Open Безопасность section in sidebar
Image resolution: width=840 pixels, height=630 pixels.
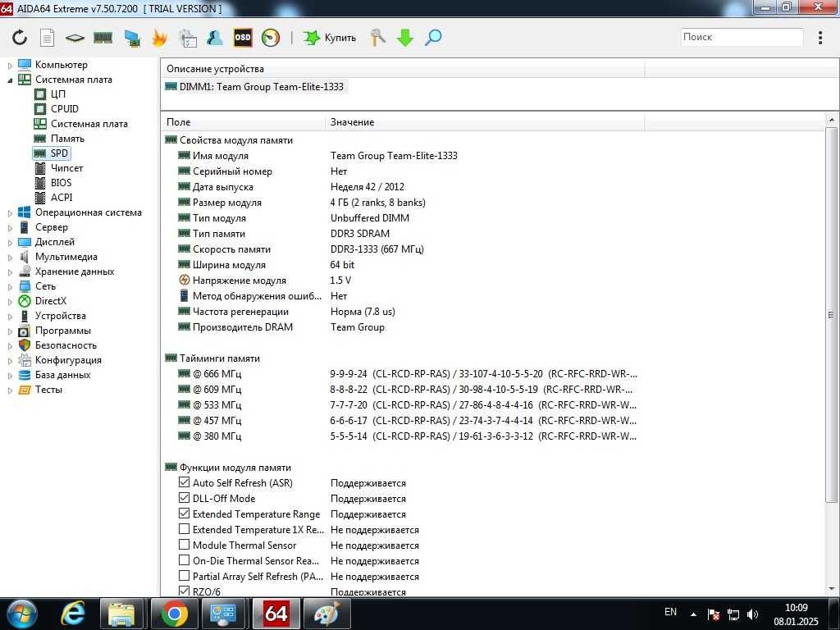pos(66,345)
